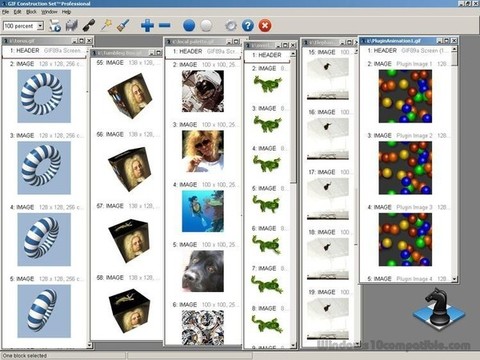The width and height of the screenshot is (480, 360).
Task: Click the View animation toolbar icon
Action: (x=55, y=26)
